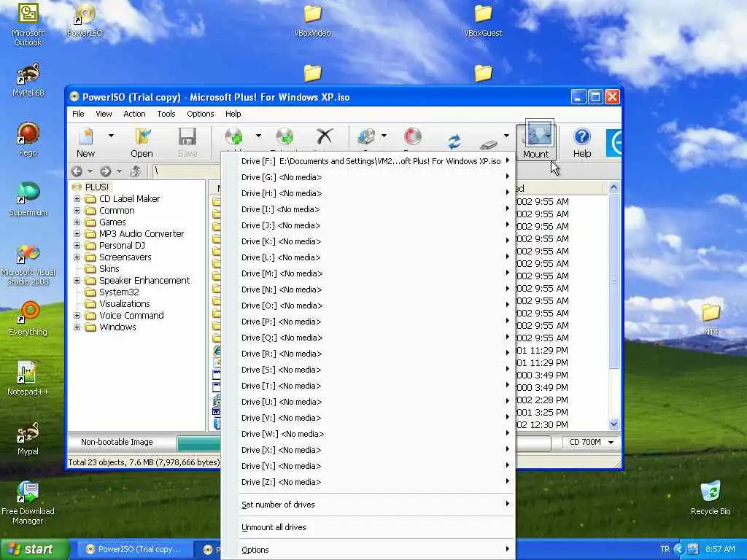Select the PLUS! root tree item
The height and width of the screenshot is (560, 747).
[x=97, y=187]
